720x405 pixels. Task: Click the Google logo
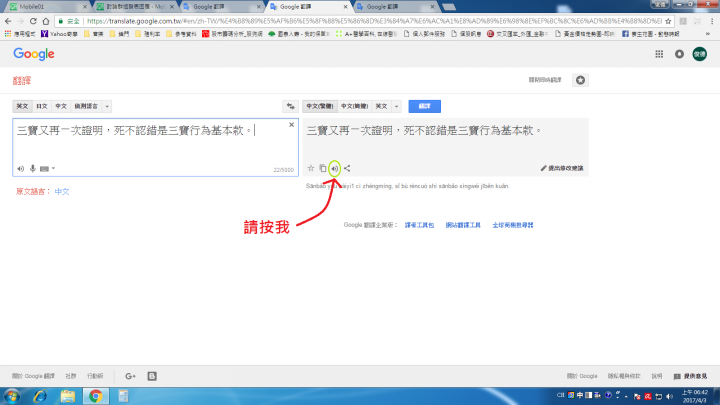34,54
